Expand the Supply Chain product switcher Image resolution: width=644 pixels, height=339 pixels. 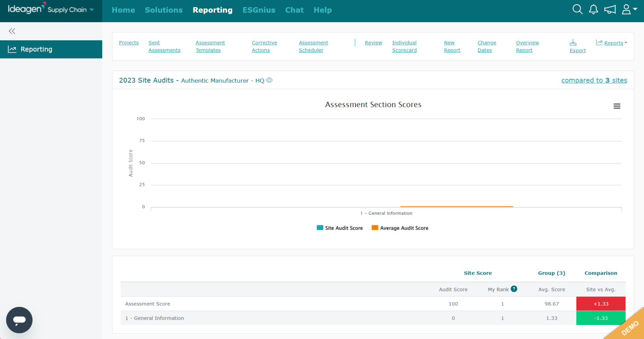click(71, 10)
